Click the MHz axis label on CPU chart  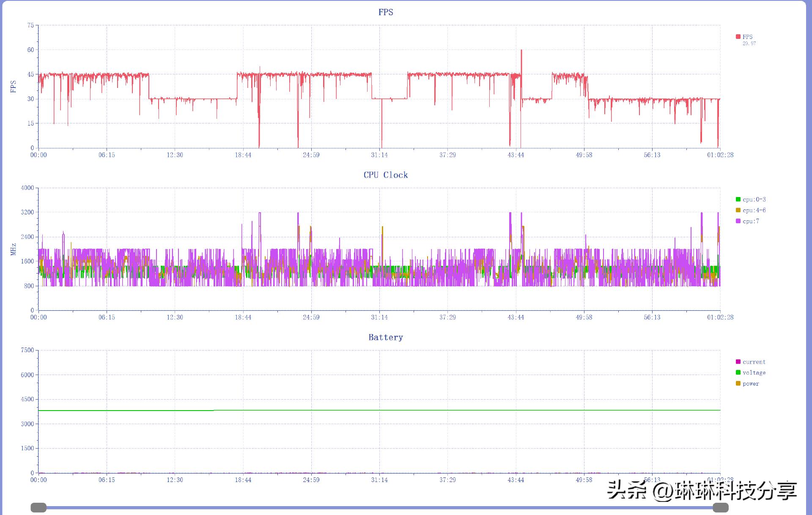pos(13,249)
